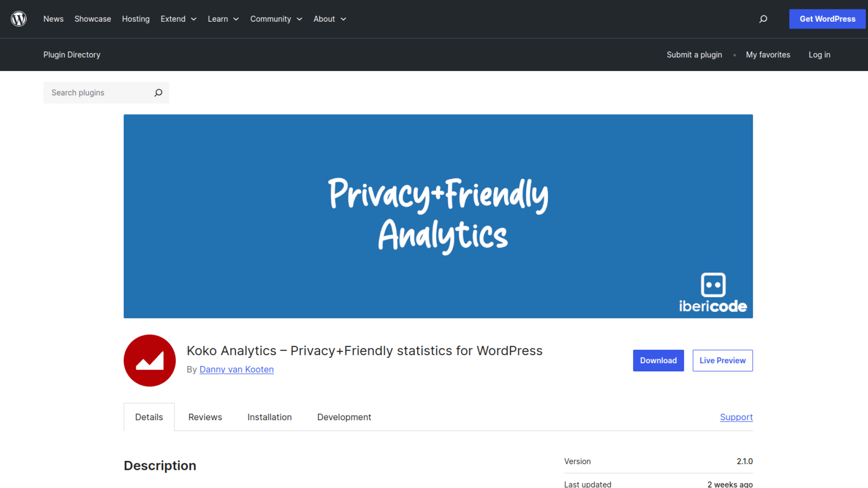This screenshot has width=868, height=488.
Task: Click the WordPress logo icon
Action: (19, 19)
